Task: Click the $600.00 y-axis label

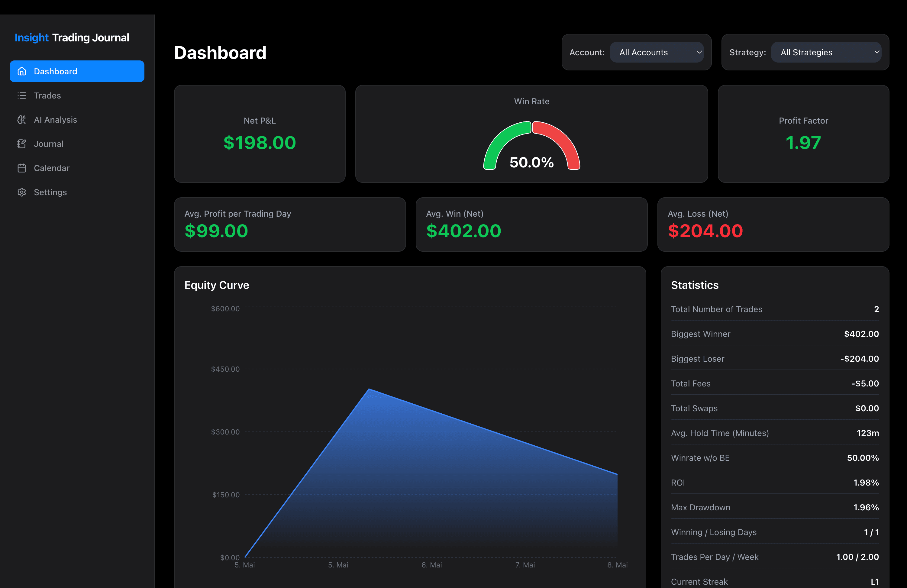Action: click(225, 309)
